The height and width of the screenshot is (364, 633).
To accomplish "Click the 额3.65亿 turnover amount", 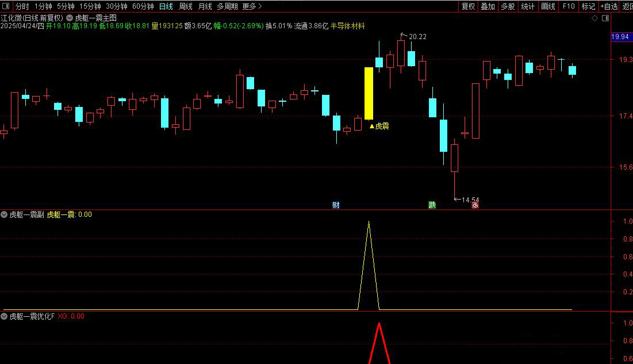I will pos(198,26).
